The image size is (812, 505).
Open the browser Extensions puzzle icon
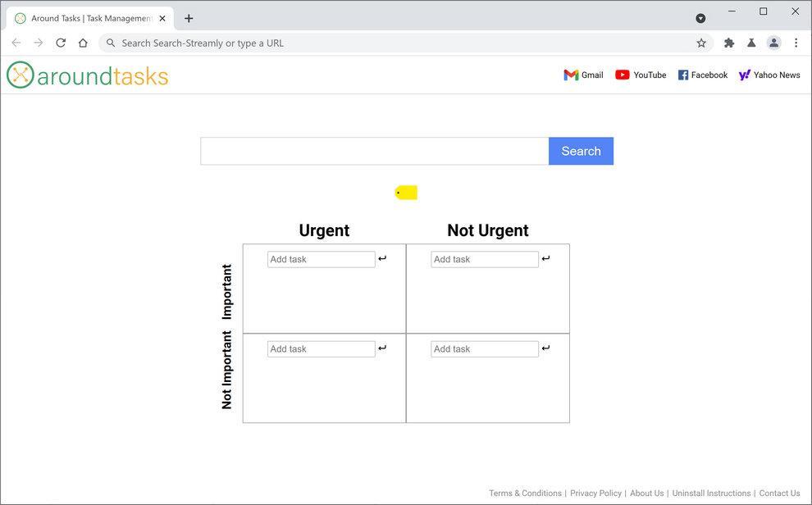click(x=728, y=43)
